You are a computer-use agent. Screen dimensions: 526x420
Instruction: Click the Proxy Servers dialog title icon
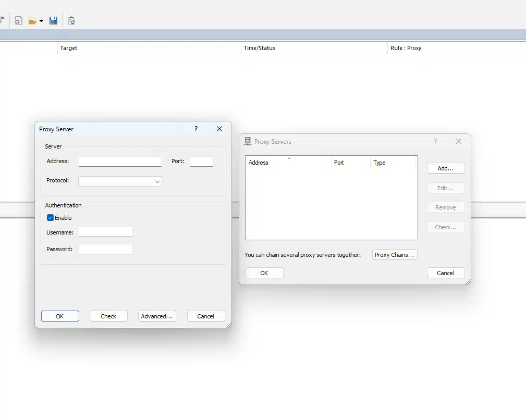click(248, 141)
